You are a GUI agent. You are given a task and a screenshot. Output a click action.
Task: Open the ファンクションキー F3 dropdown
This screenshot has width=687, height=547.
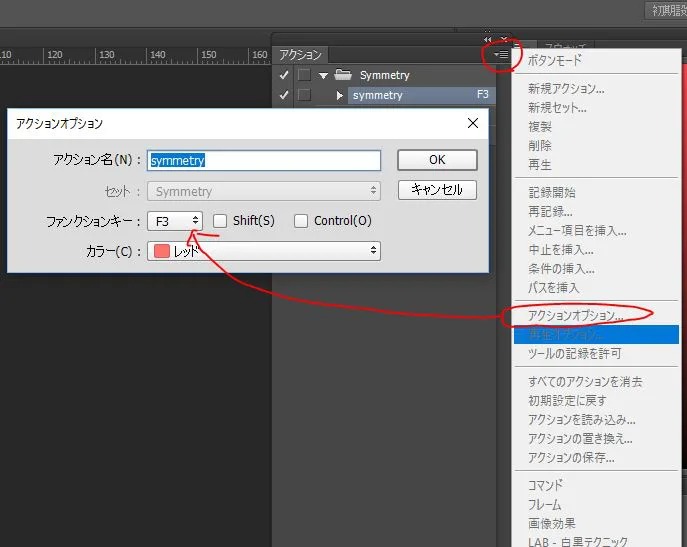point(176,221)
